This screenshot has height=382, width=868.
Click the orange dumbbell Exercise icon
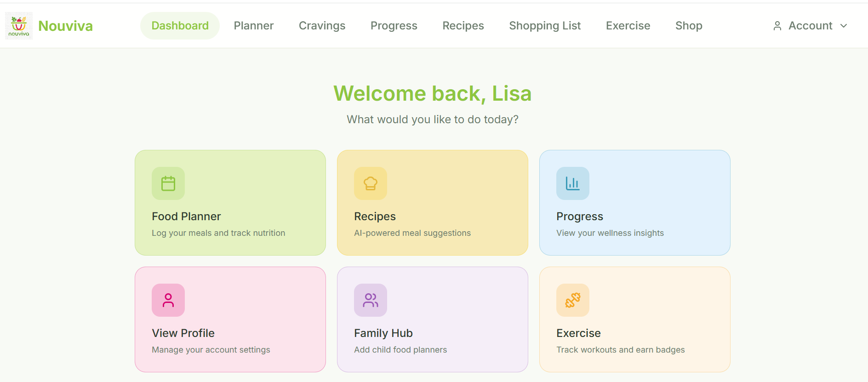[573, 300]
